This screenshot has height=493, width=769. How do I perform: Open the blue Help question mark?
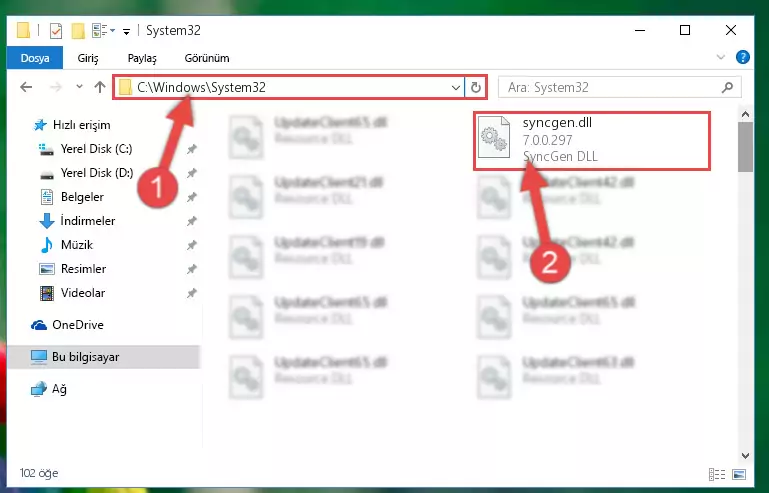point(743,57)
